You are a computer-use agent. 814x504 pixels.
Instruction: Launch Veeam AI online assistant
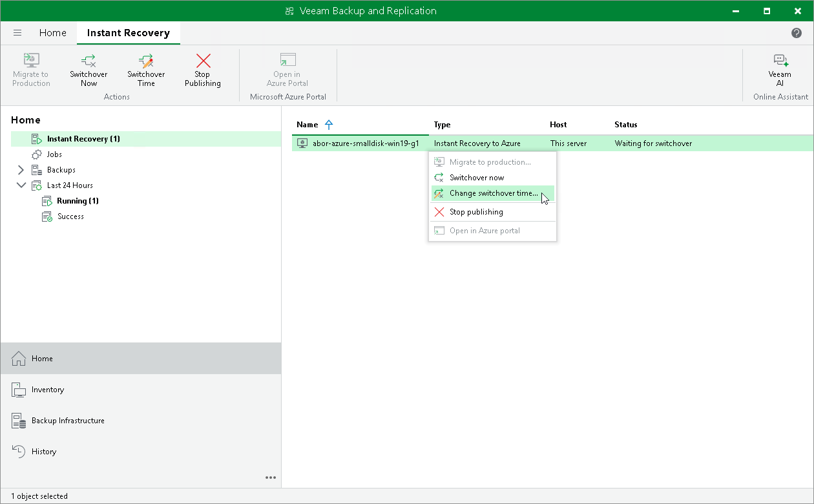click(780, 70)
